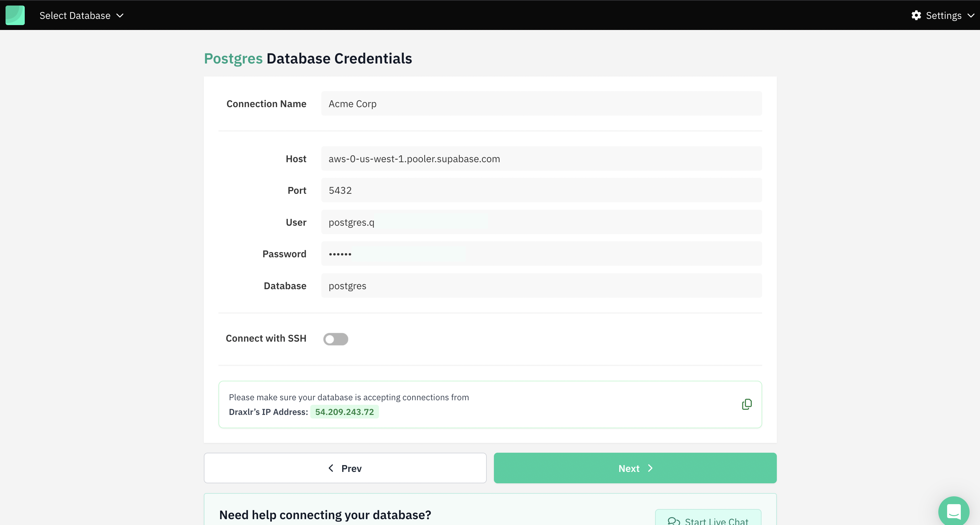
Task: Click the forward arrow icon inside Next button
Action: coord(650,468)
